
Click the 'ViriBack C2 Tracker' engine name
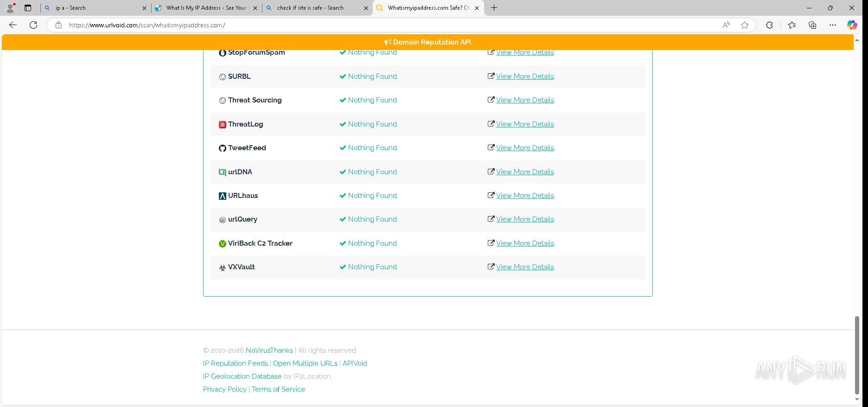[x=260, y=243]
